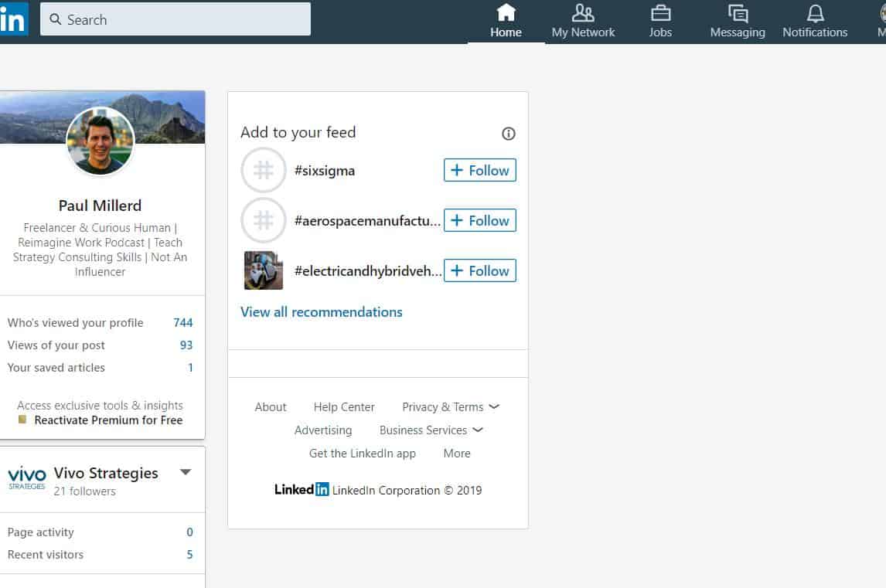
Task: Click the Freelancer & Curious Human headline text
Action: (100, 250)
